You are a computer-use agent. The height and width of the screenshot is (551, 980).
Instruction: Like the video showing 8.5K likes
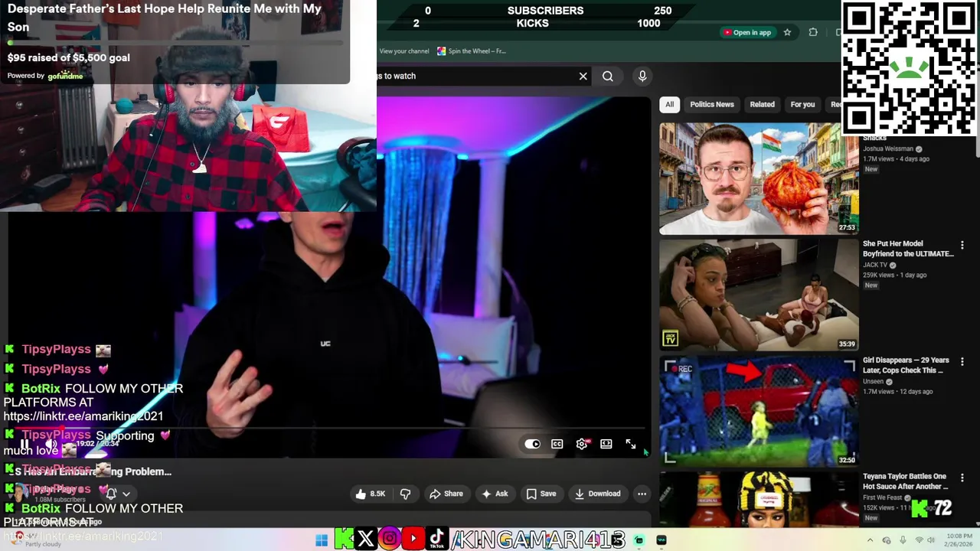(371, 494)
